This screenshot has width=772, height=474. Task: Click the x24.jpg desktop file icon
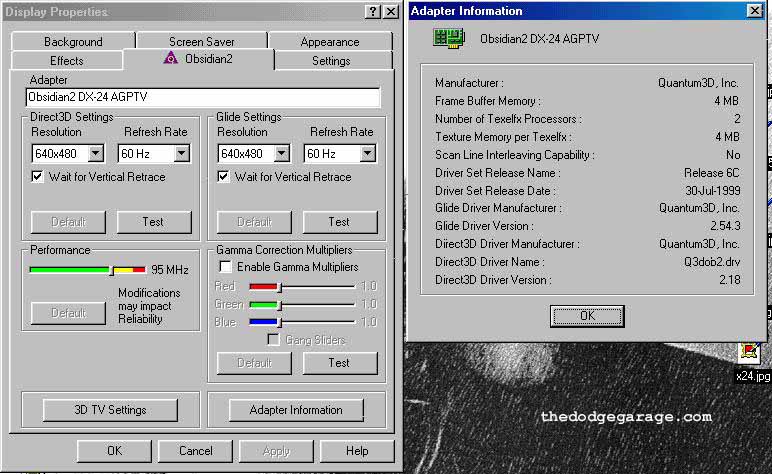pyautogui.click(x=749, y=351)
